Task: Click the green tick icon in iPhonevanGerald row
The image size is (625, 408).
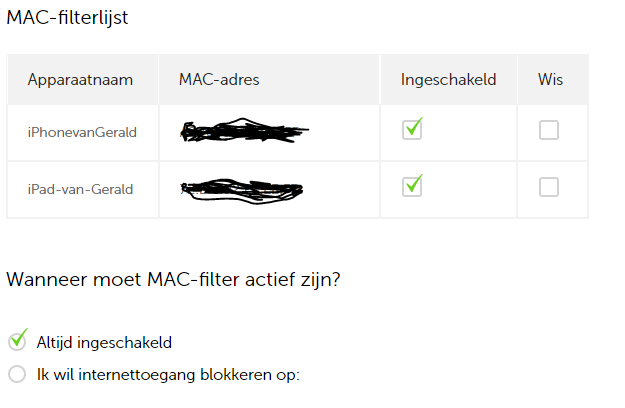Action: [414, 127]
